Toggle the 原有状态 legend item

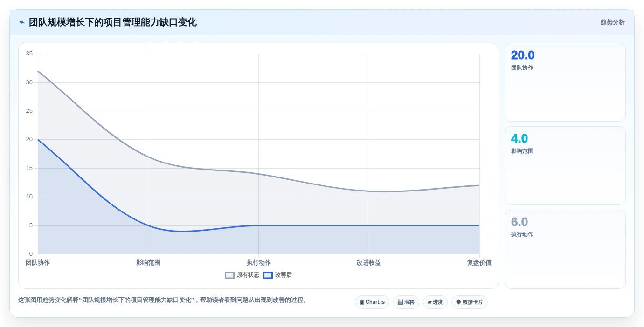(x=242, y=275)
